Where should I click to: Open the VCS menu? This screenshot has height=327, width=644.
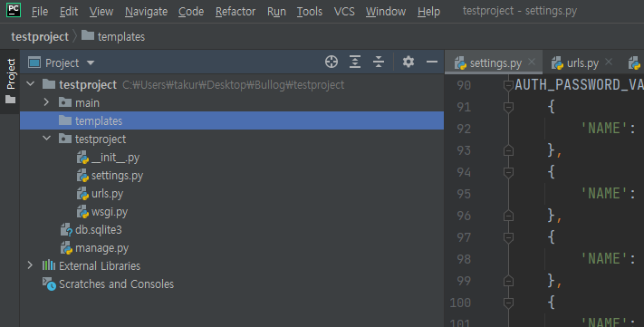pyautogui.click(x=344, y=12)
